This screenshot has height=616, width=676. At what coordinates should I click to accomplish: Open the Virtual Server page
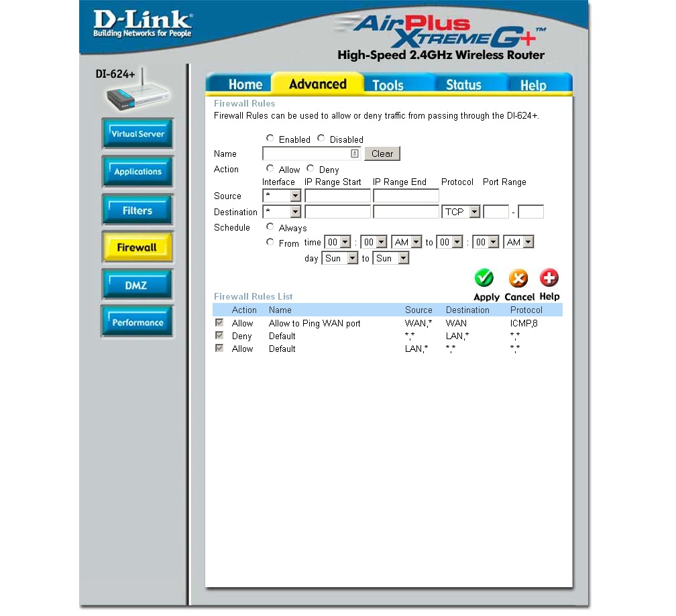coord(138,133)
